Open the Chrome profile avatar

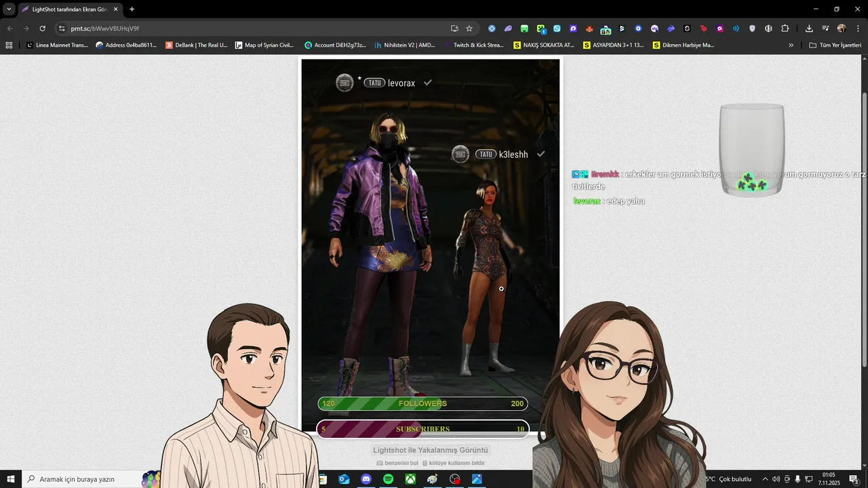click(x=842, y=28)
